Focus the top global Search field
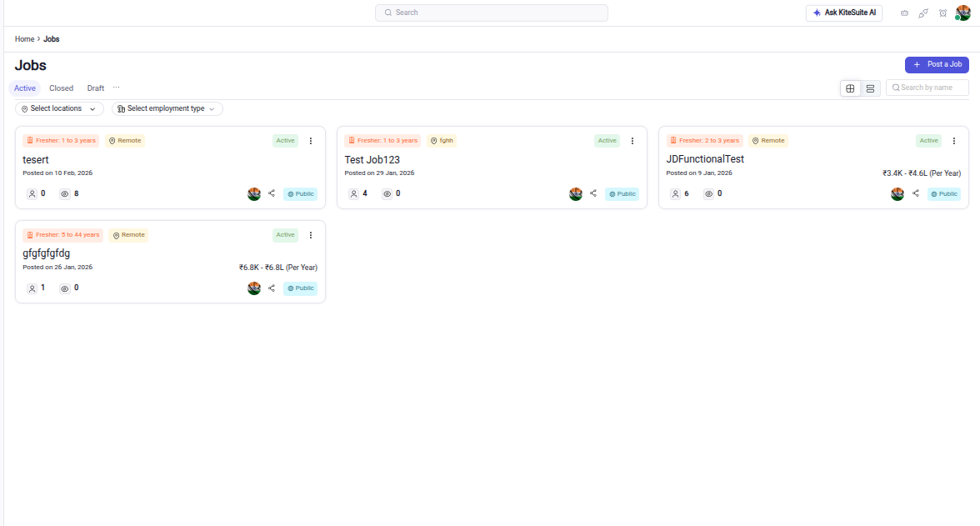Viewport: 980px width, 526px height. pos(492,13)
